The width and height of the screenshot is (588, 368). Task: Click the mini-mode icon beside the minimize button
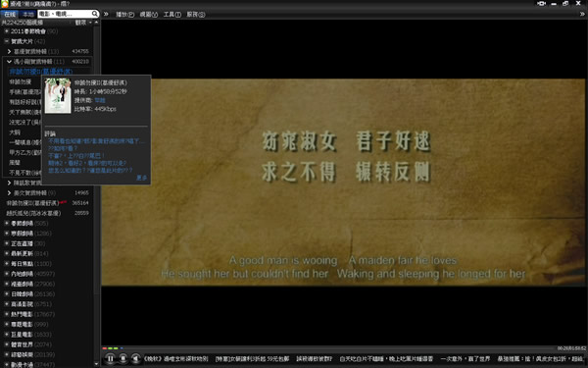pyautogui.click(x=542, y=3)
